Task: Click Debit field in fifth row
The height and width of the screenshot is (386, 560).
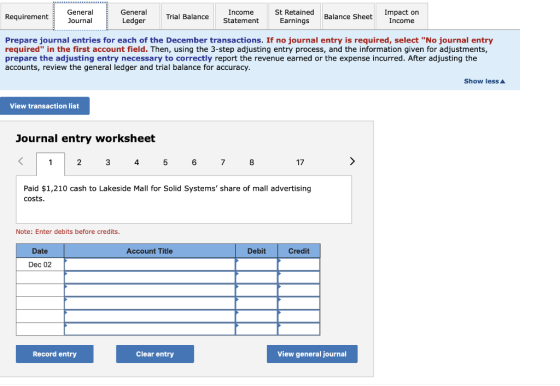Action: pyautogui.click(x=256, y=316)
